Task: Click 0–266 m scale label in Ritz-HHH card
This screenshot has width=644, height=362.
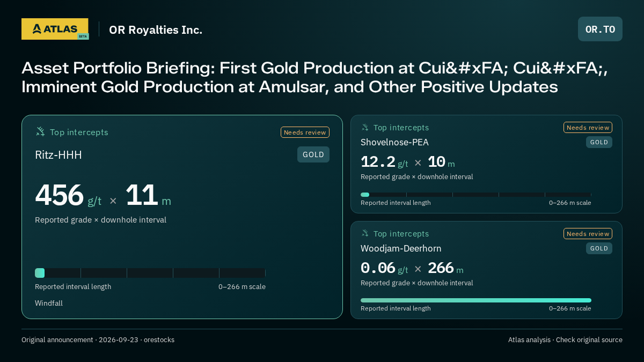Action: [x=242, y=287]
